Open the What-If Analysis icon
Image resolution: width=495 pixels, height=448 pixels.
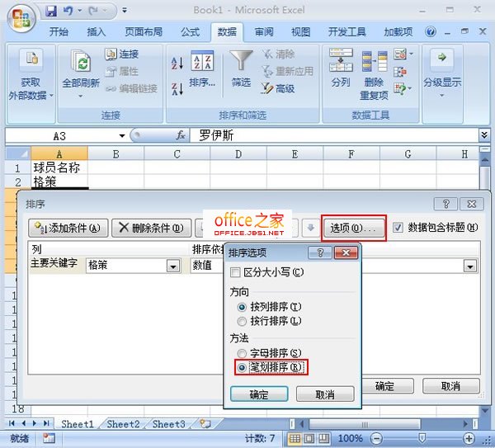pyautogui.click(x=400, y=89)
